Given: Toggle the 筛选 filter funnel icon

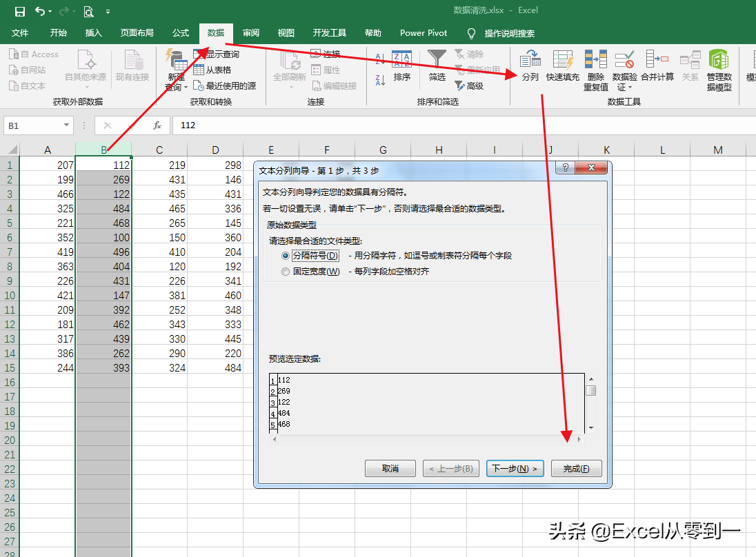Looking at the screenshot, I should [437, 65].
